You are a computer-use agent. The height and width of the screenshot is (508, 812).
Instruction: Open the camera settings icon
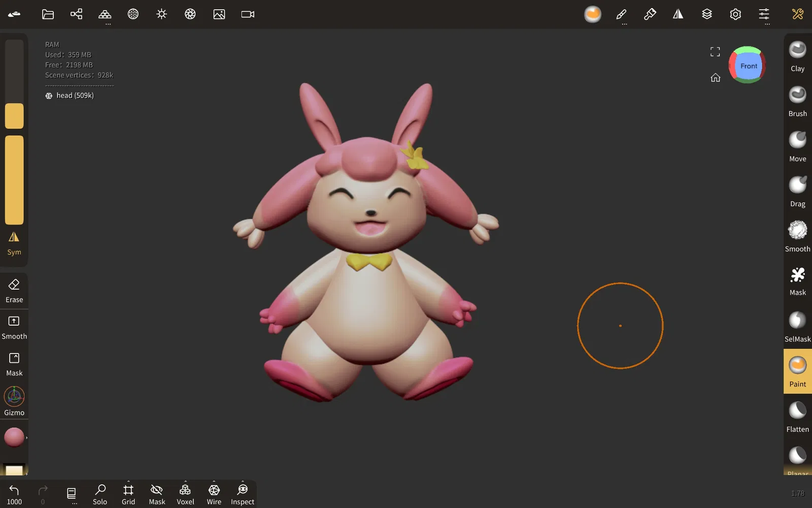click(x=248, y=14)
